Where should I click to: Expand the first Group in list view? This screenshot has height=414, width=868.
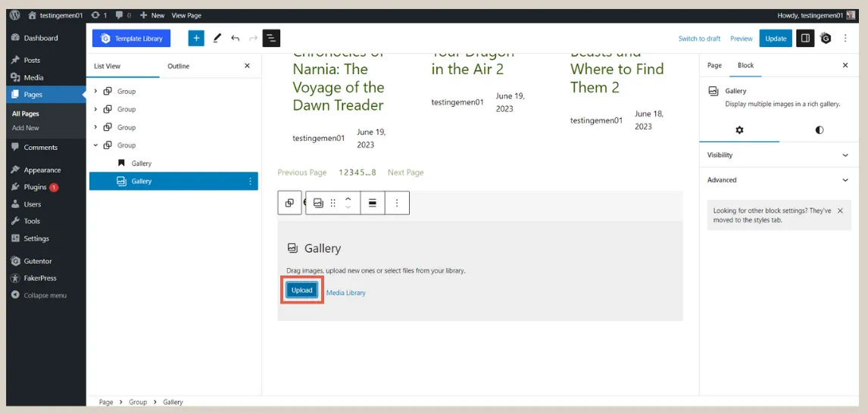pyautogui.click(x=95, y=92)
